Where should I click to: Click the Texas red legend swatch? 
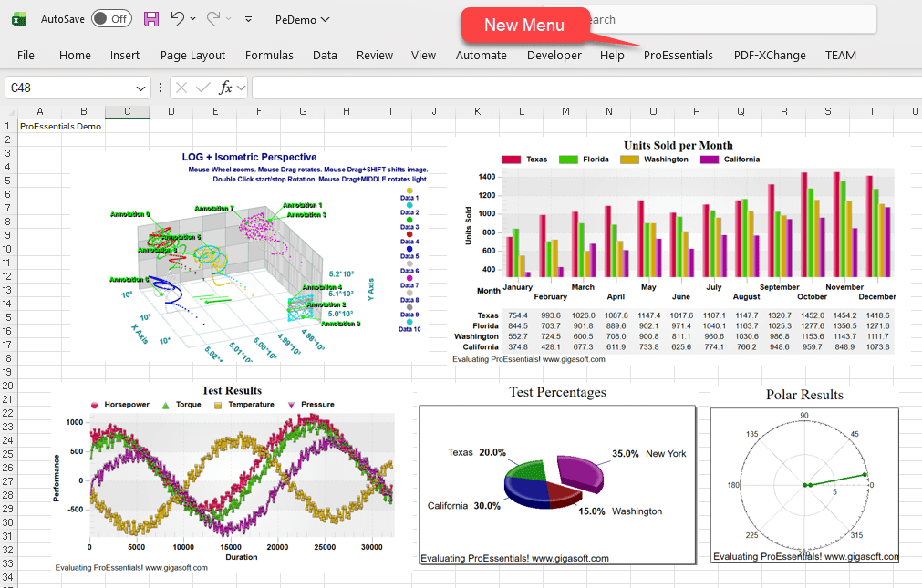point(511,160)
